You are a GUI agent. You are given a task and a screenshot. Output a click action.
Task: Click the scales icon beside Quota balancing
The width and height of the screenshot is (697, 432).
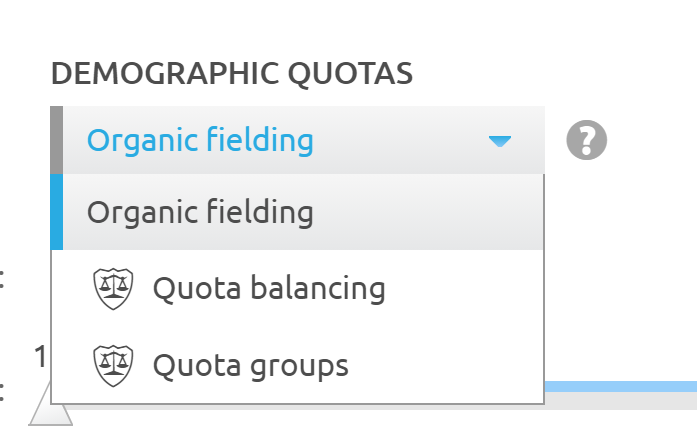112,289
